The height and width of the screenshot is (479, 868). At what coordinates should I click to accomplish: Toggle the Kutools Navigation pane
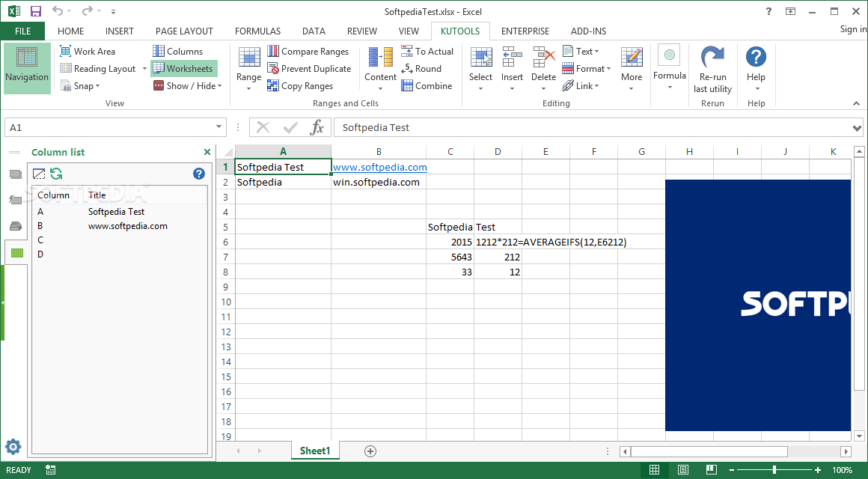[x=27, y=67]
